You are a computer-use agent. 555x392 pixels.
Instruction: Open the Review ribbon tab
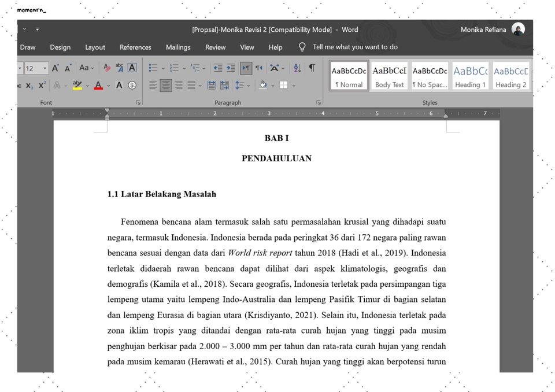point(215,47)
